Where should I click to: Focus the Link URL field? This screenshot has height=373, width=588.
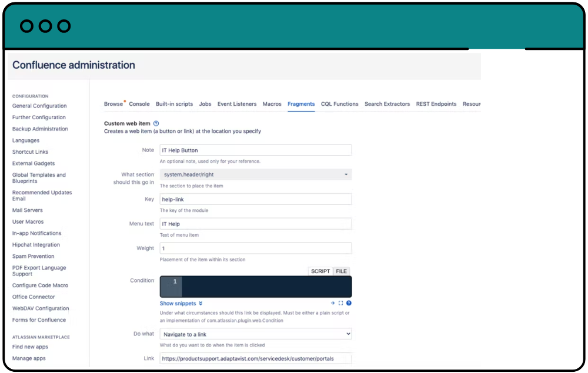pos(256,358)
